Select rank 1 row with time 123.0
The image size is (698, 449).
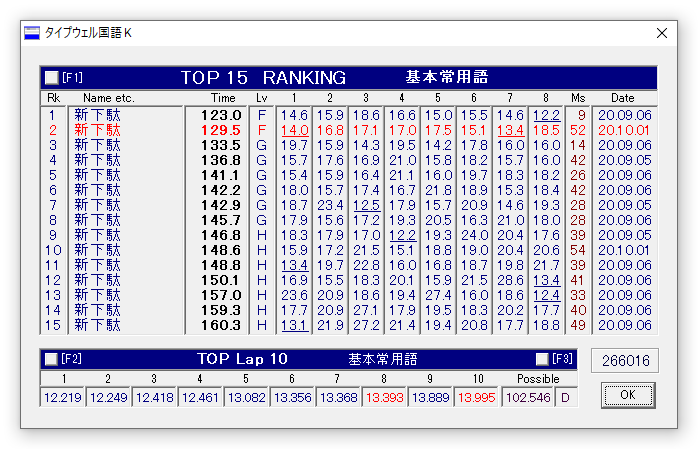pos(349,115)
